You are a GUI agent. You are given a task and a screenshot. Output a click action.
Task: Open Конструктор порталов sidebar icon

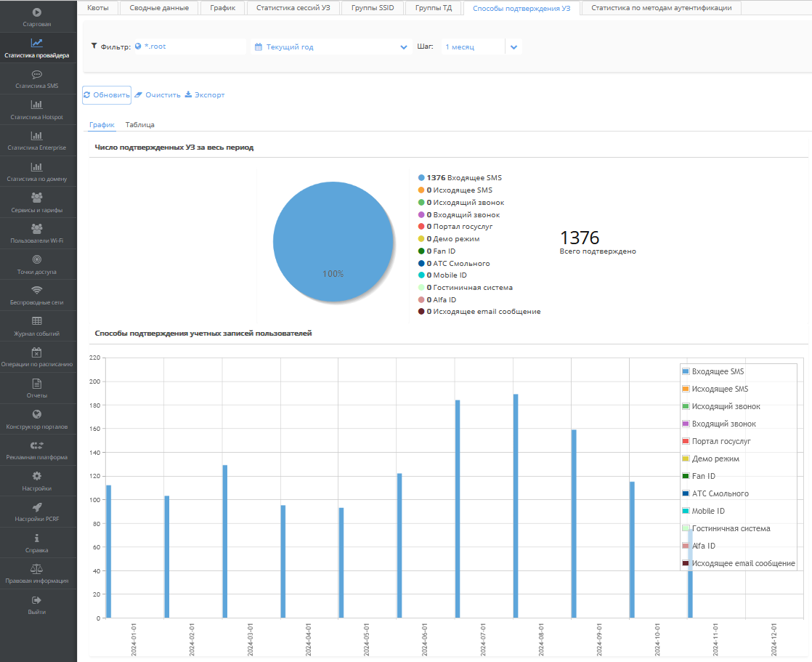coord(37,414)
